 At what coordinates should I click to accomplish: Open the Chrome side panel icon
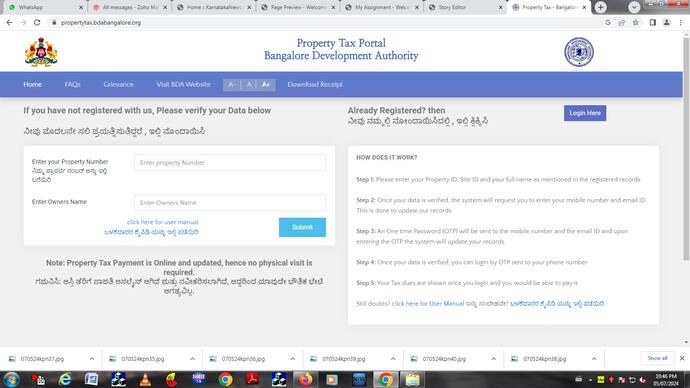(653, 22)
